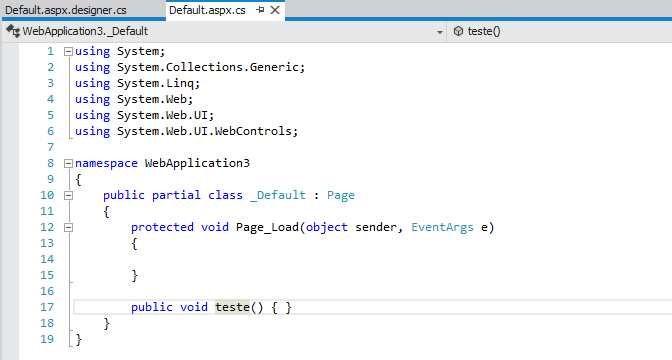Open the teste() member dropdown

tap(559, 31)
